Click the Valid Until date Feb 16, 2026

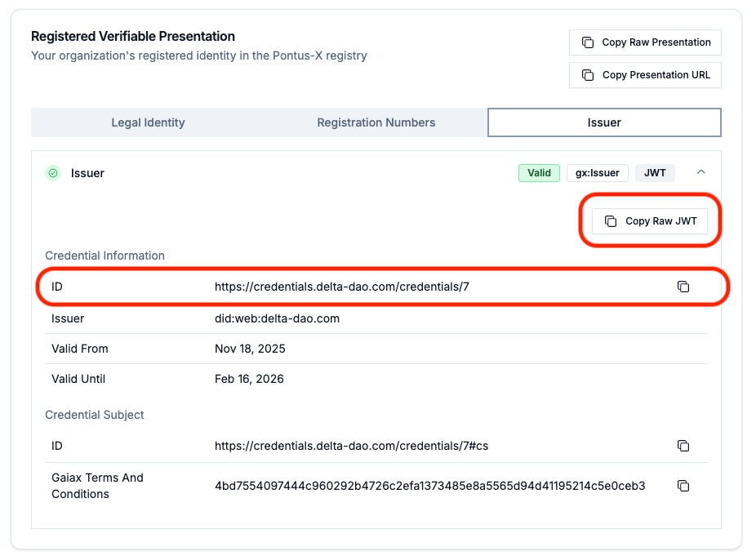coord(249,379)
